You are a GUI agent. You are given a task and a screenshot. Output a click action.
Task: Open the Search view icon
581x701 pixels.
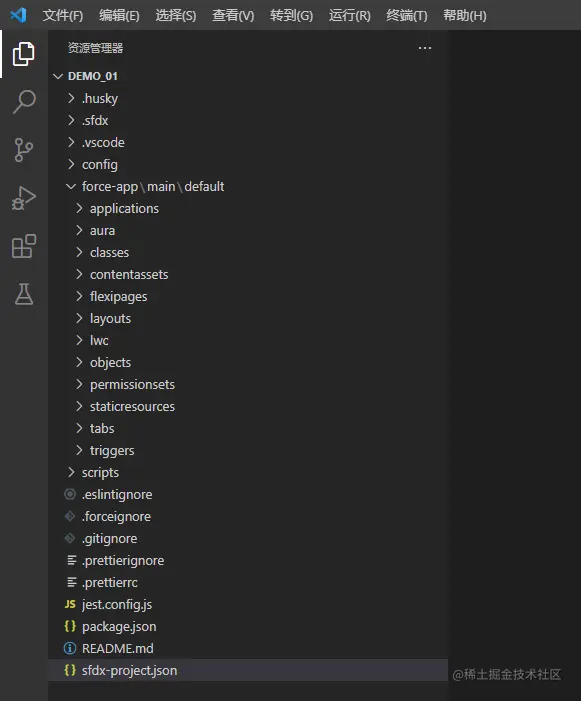[24, 101]
